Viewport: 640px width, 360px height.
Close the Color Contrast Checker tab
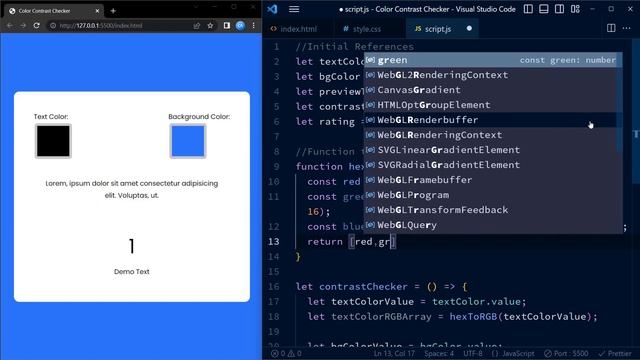[97, 11]
